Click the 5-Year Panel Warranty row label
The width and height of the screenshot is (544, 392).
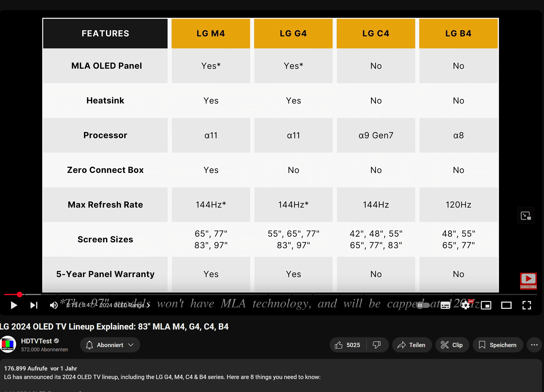pyautogui.click(x=105, y=274)
